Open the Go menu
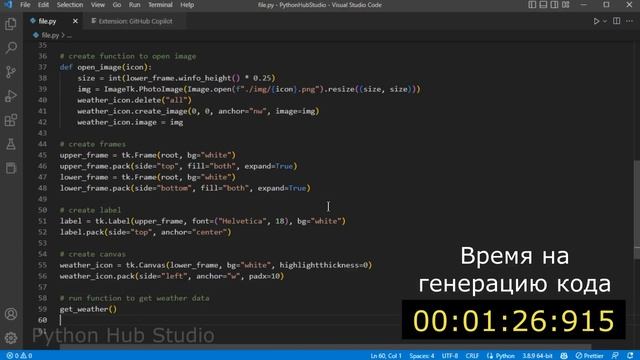The width and height of the screenshot is (640, 360). point(117,5)
